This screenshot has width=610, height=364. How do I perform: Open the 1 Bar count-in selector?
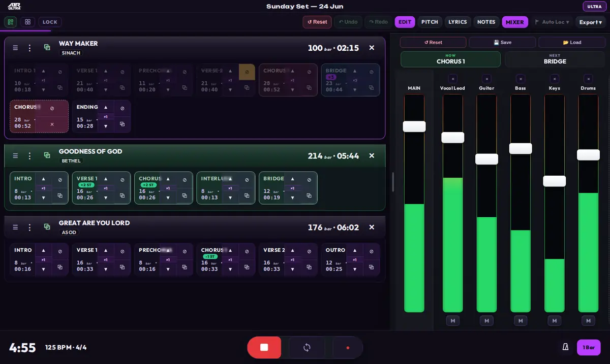[589, 347]
